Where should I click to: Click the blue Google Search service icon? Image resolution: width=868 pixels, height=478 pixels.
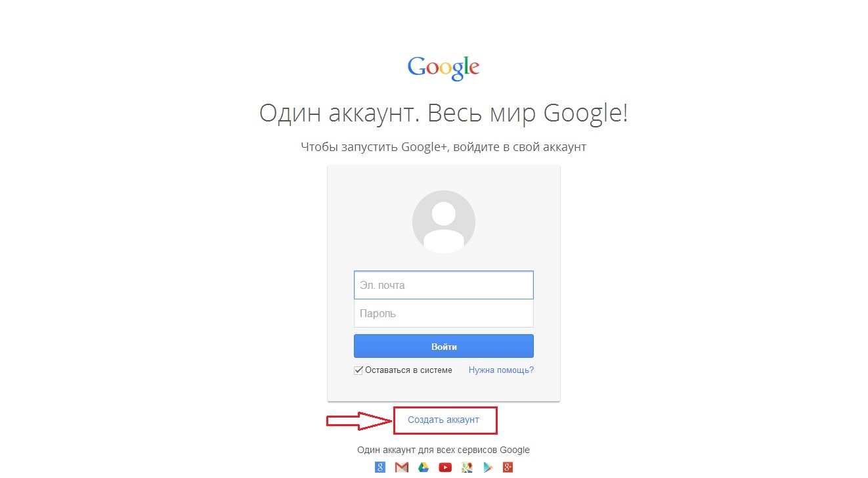(380, 467)
